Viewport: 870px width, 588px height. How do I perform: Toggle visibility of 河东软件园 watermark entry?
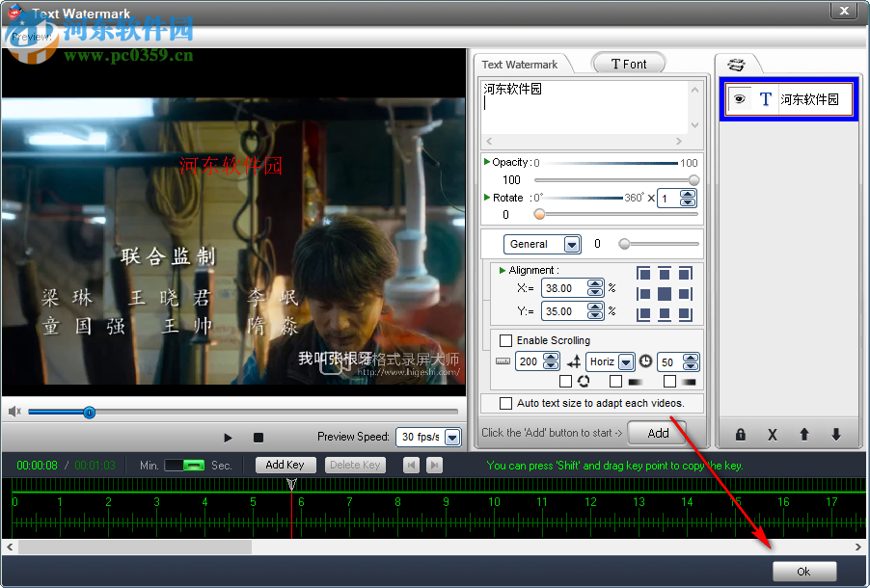pyautogui.click(x=739, y=98)
